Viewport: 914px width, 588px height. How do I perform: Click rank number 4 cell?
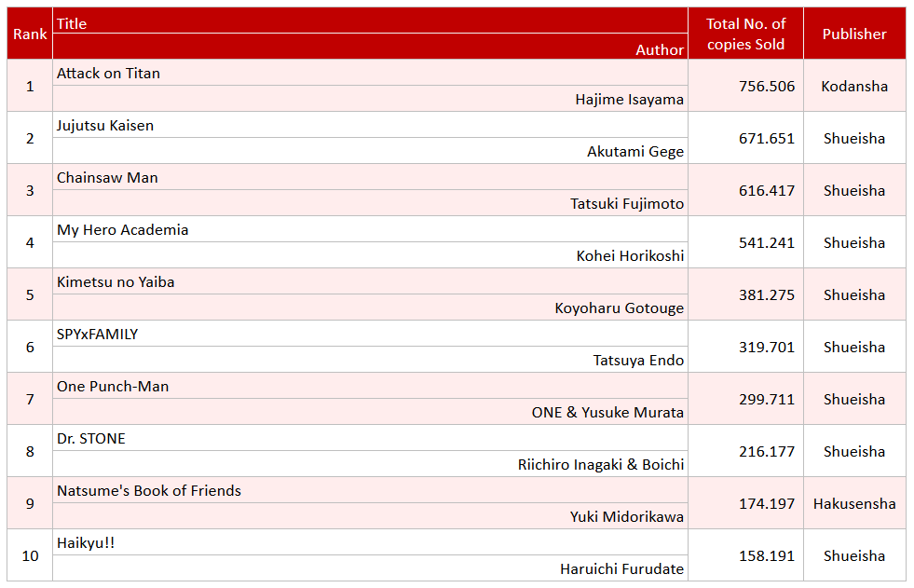30,242
